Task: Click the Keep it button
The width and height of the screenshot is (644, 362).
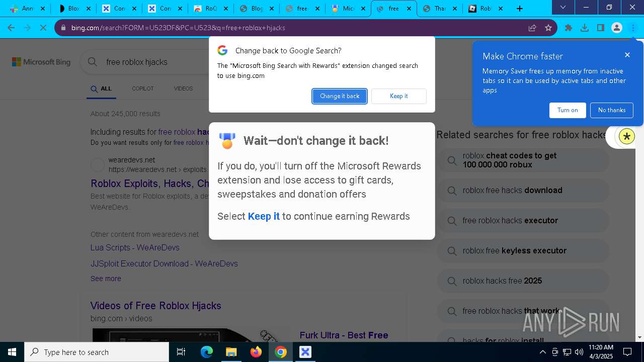Action: pos(399,96)
